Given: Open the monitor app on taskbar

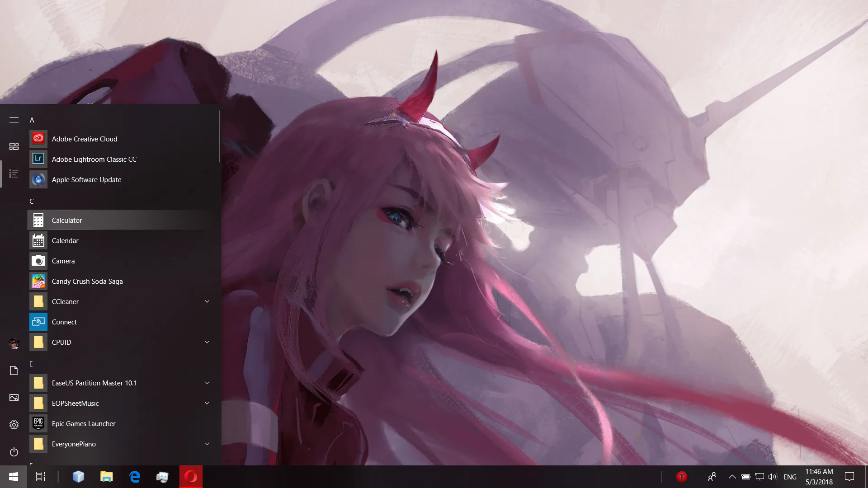Looking at the screenshot, I should [163, 477].
